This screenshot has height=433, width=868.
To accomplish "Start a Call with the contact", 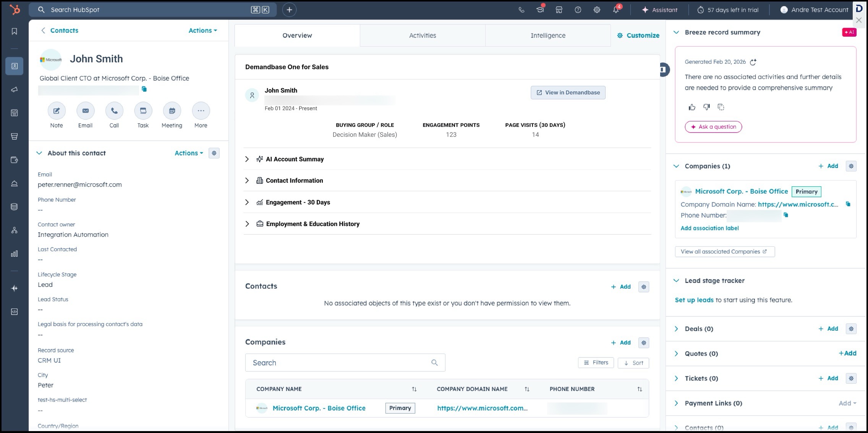I will 114,111.
